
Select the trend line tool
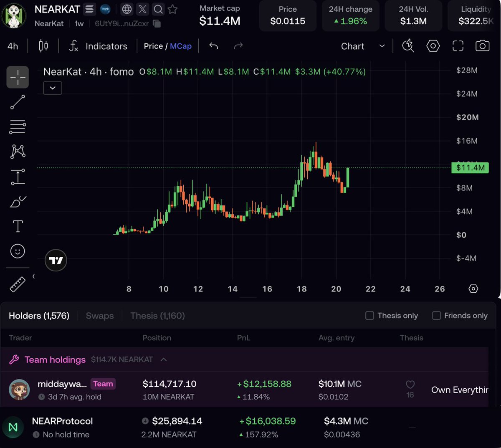(18, 102)
